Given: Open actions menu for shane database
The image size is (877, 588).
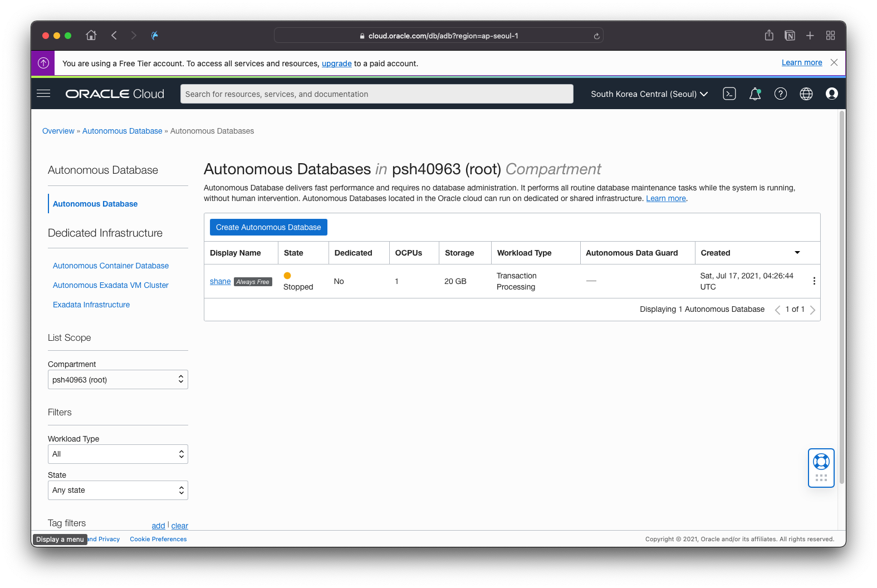Looking at the screenshot, I should tap(814, 281).
